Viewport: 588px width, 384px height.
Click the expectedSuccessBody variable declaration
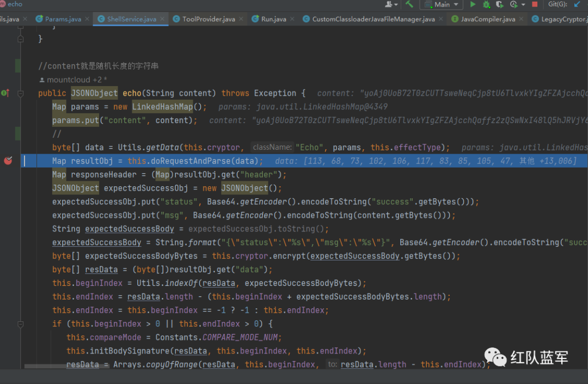click(130, 229)
